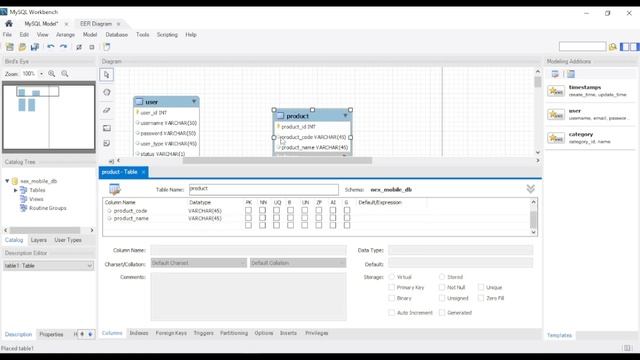640x360 pixels.
Task: Open the Default Collation dropdown
Action: (298, 263)
